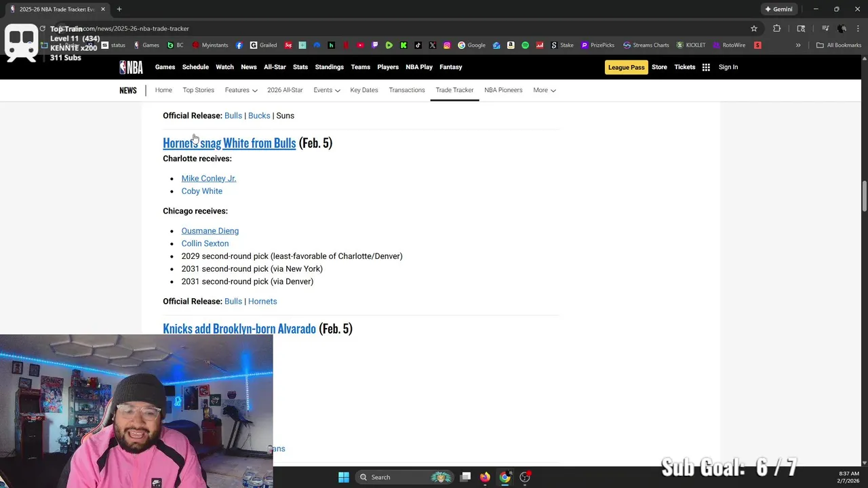Click the League Pass button
The image size is (868, 488).
click(627, 67)
